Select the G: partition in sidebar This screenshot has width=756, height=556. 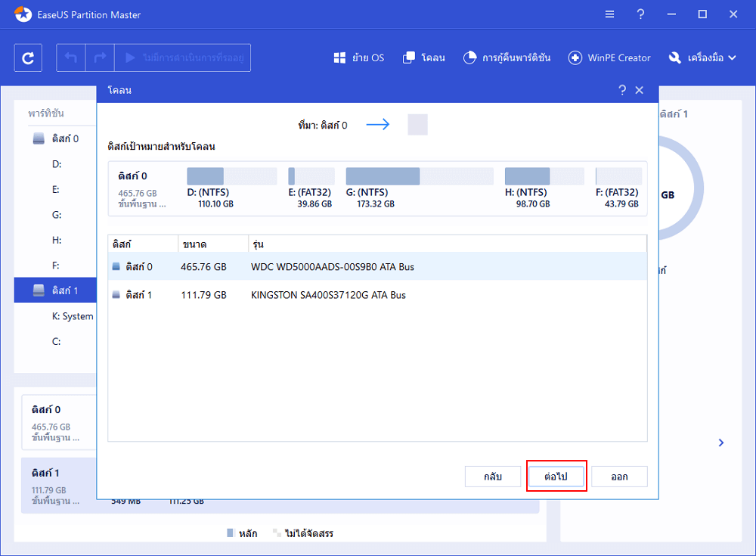pos(57,215)
